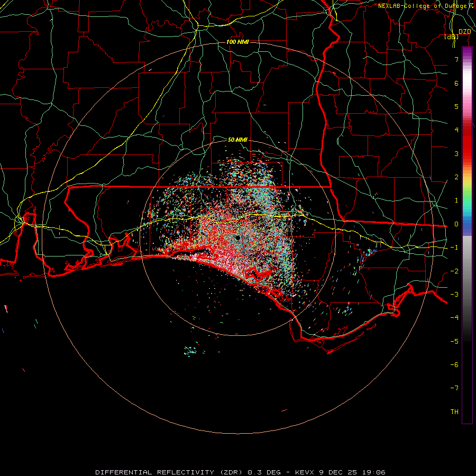Click the 3 value on the scale
The height and width of the screenshot is (476, 476).
(456, 153)
